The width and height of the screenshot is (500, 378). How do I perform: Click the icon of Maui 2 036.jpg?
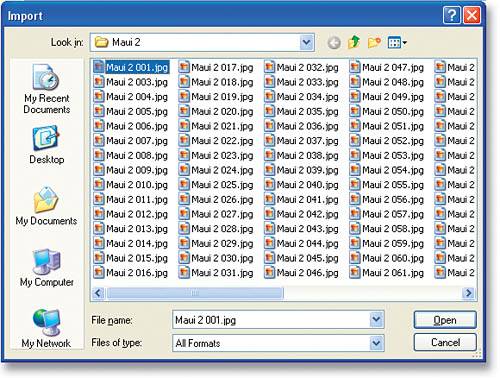(269, 126)
